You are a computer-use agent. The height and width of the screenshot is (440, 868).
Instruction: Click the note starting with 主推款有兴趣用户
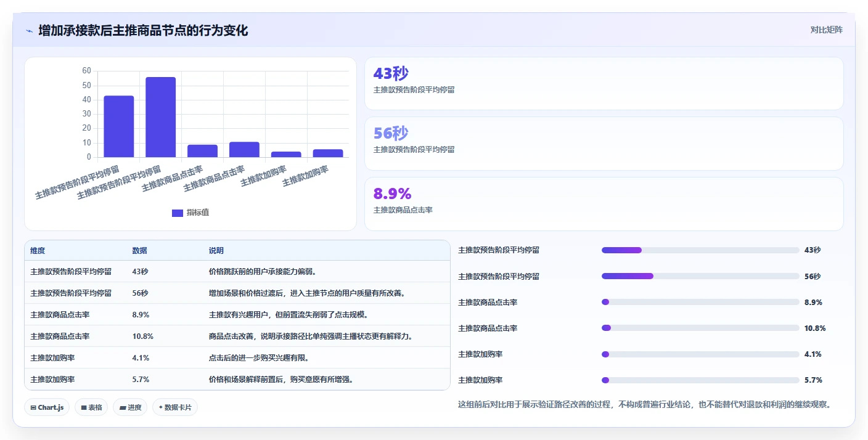289,315
